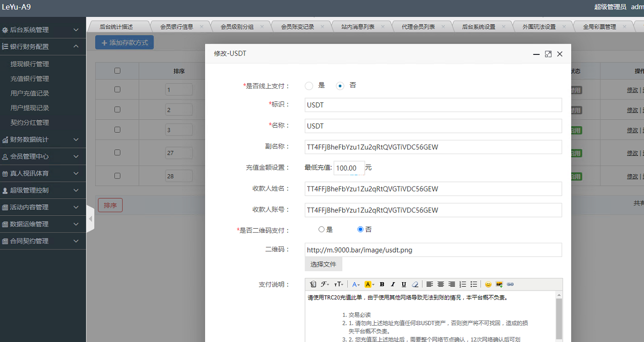Viewport: 644px width, 342px height.
Task: Switch to 全局彩票管理 tab
Action: click(x=599, y=27)
